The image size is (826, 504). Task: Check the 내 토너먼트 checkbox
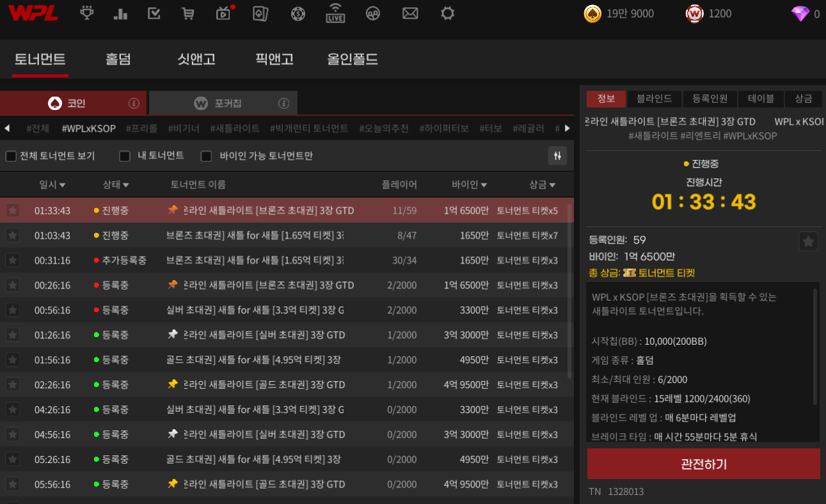coord(125,156)
